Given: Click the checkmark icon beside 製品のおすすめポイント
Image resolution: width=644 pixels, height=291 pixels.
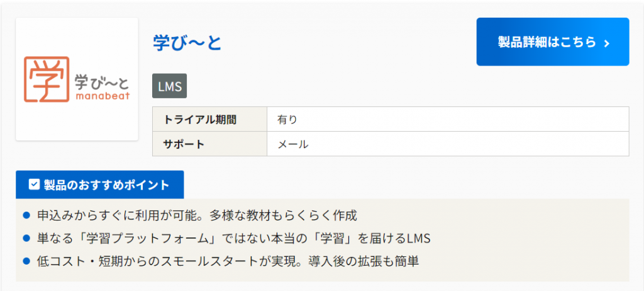Looking at the screenshot, I should (x=35, y=185).
